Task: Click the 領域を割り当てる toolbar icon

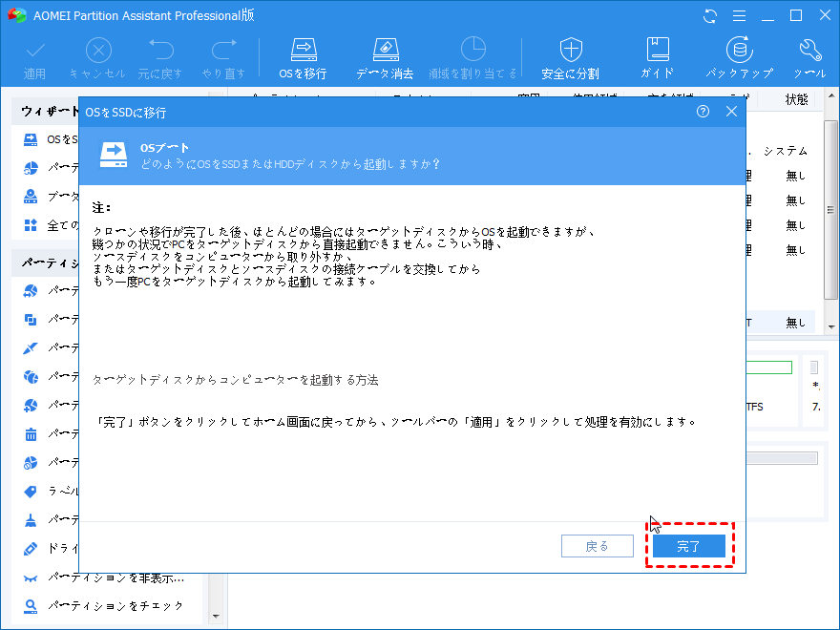Action: tap(473, 59)
